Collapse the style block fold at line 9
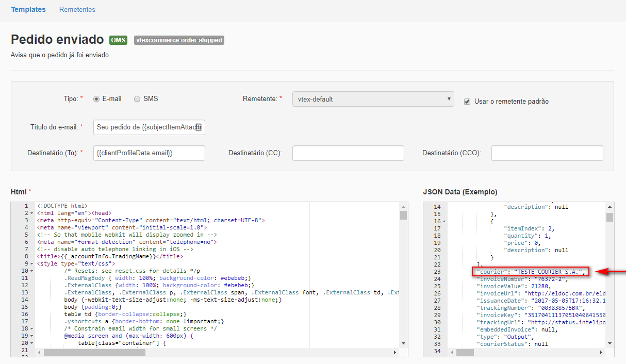Image resolution: width=626 pixels, height=364 pixels. pos(32,263)
